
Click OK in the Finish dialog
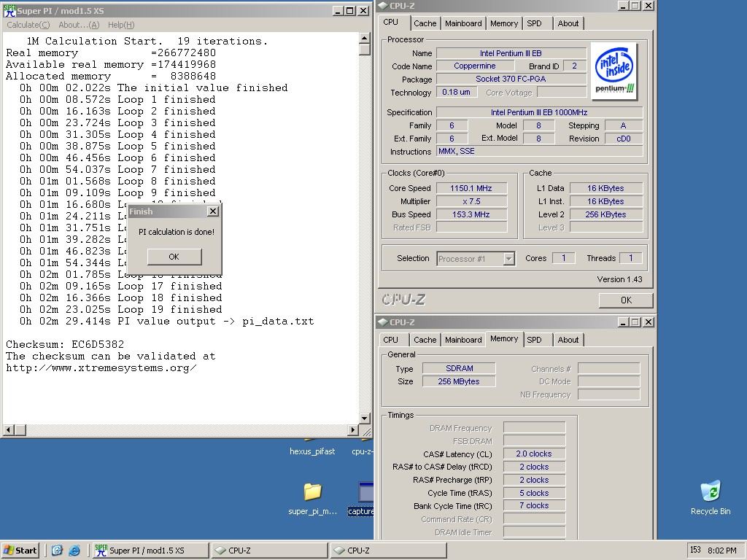174,257
